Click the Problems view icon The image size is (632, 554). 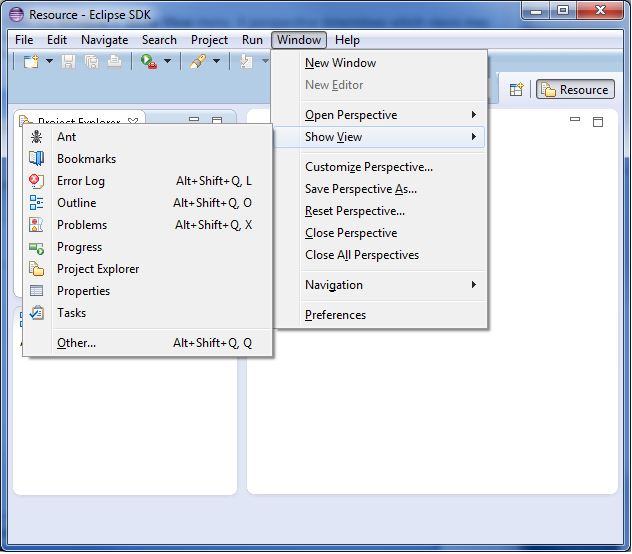tap(36, 225)
